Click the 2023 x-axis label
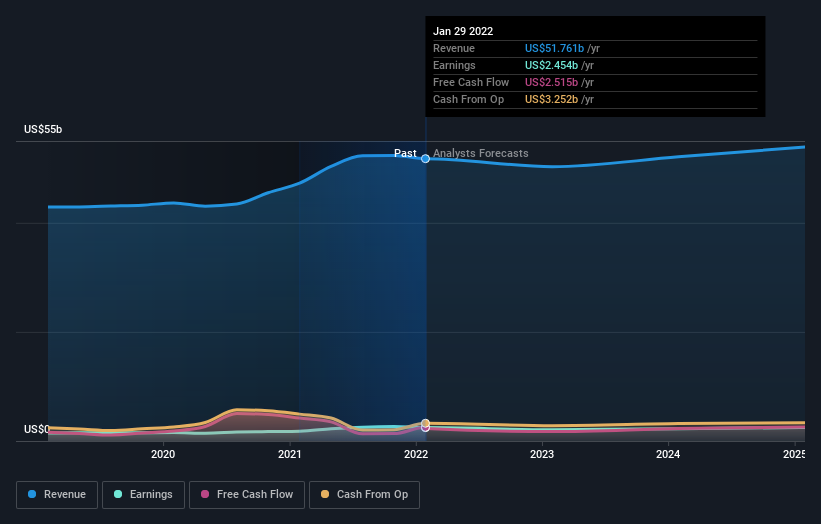The image size is (821, 524). (542, 454)
